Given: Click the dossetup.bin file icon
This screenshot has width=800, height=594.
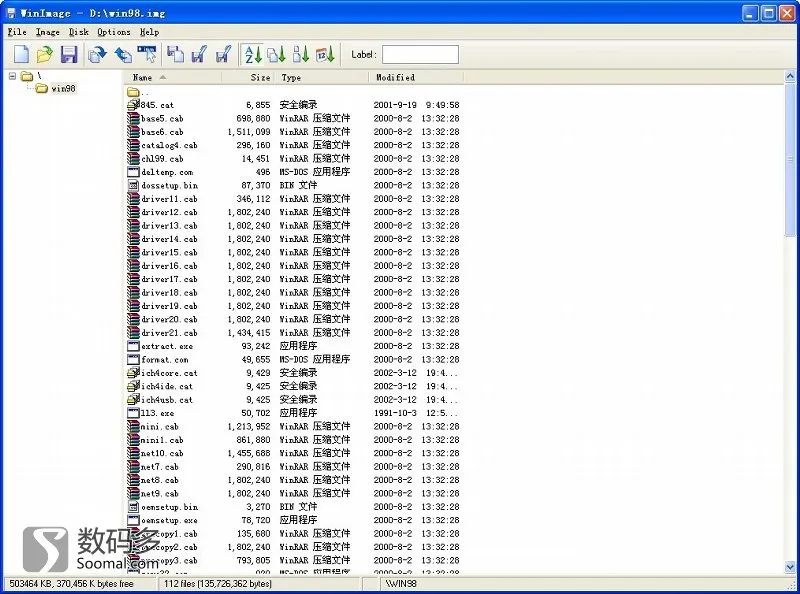Looking at the screenshot, I should coord(133,185).
